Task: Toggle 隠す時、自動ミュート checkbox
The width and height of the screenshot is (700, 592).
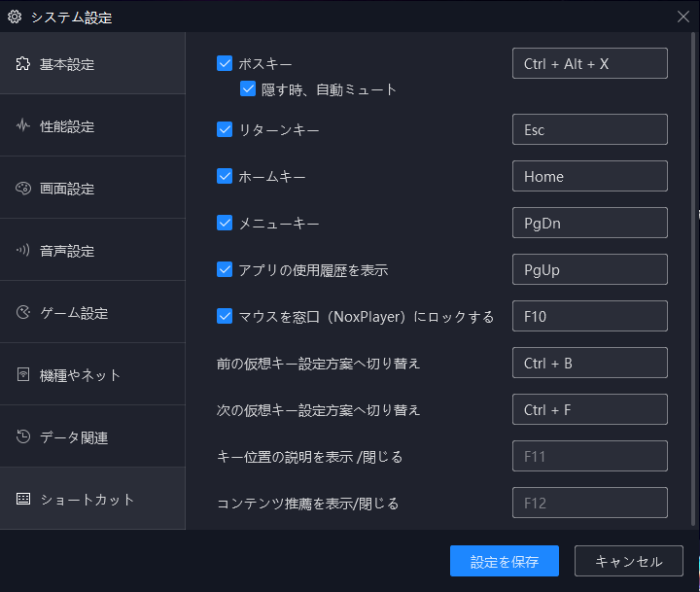Action: click(248, 88)
